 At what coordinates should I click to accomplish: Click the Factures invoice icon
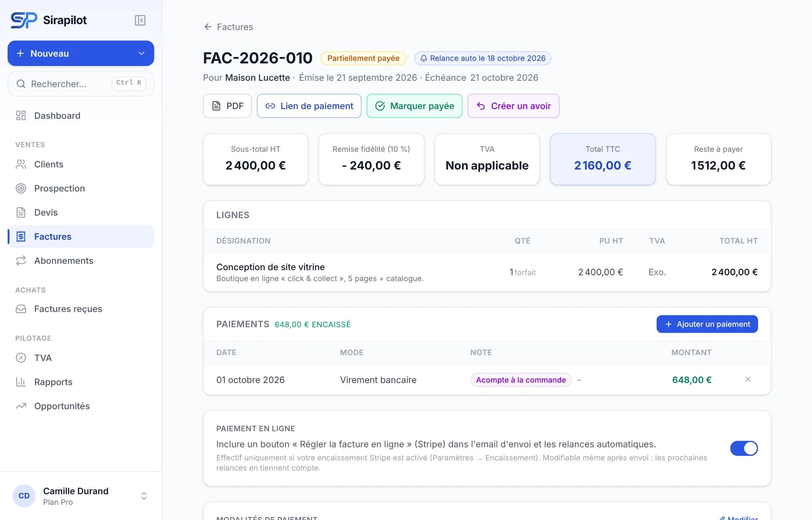21,237
